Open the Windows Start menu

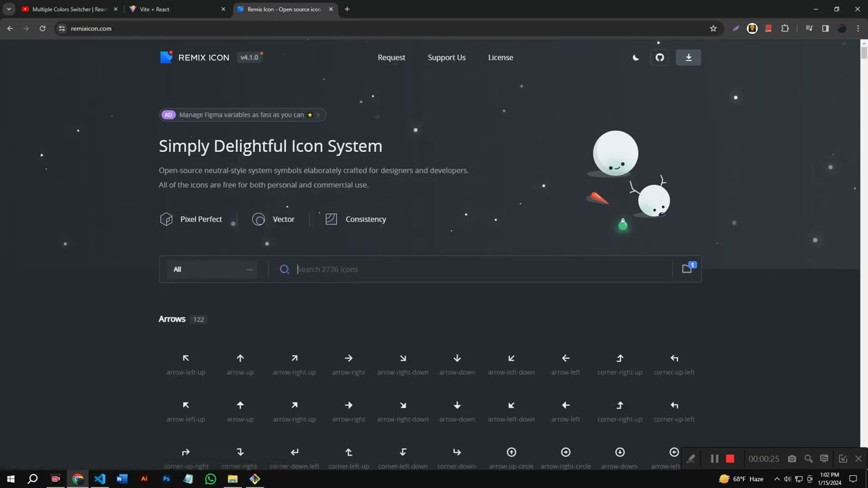[x=10, y=479]
